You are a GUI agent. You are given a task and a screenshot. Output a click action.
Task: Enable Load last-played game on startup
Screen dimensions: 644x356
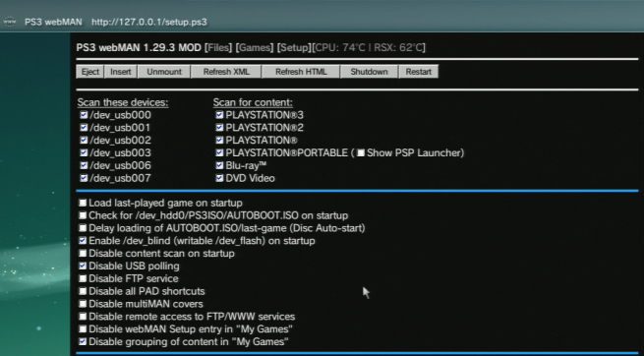(x=83, y=203)
